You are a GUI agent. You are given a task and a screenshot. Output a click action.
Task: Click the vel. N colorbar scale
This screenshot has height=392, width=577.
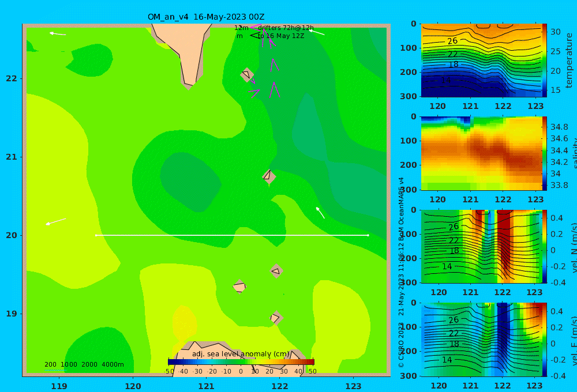point(545,246)
